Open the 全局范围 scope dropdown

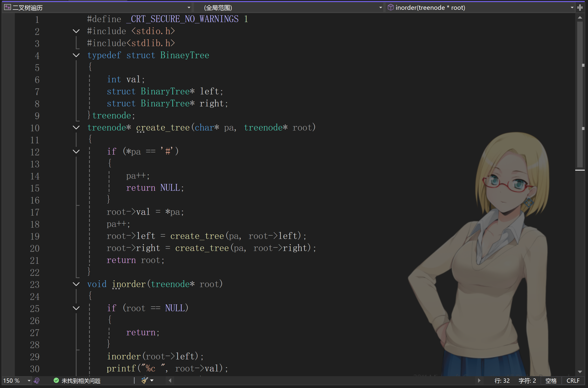(380, 8)
